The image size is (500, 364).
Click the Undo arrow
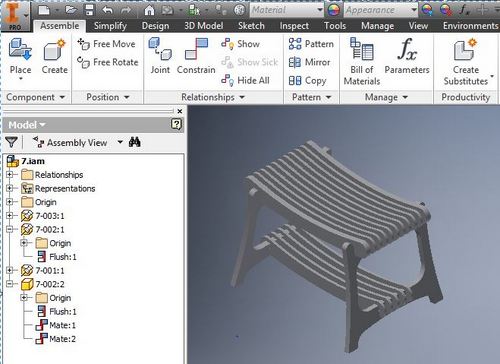click(x=107, y=10)
